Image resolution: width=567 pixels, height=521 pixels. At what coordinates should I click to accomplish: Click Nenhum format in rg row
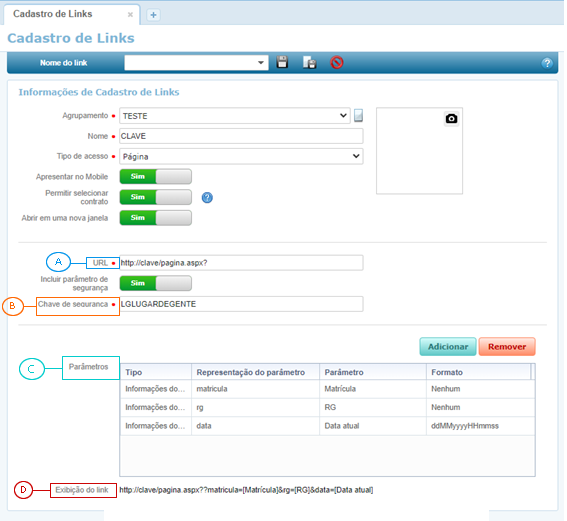pos(481,407)
